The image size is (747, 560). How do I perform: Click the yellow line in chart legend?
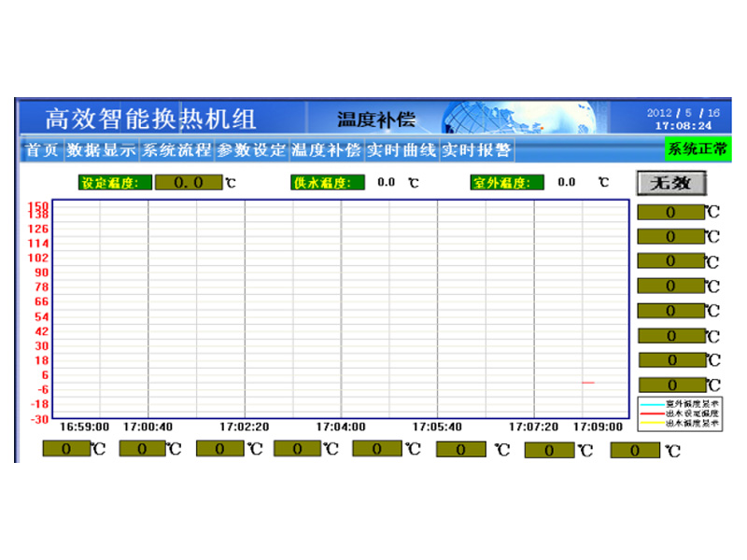click(652, 423)
